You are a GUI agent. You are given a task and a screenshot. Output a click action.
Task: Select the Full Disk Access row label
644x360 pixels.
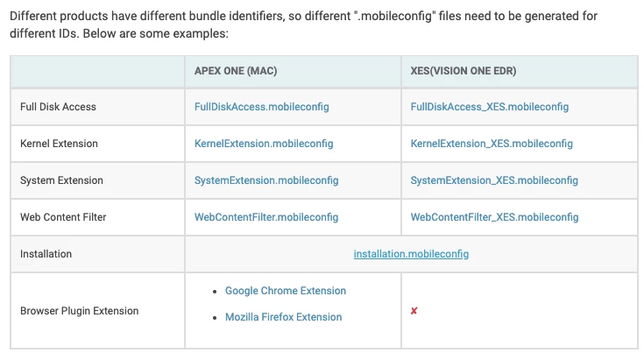(x=58, y=107)
